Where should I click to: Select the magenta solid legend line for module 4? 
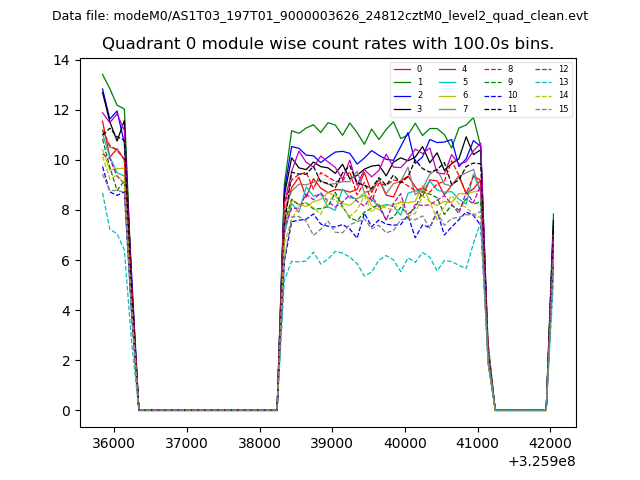[447, 69]
